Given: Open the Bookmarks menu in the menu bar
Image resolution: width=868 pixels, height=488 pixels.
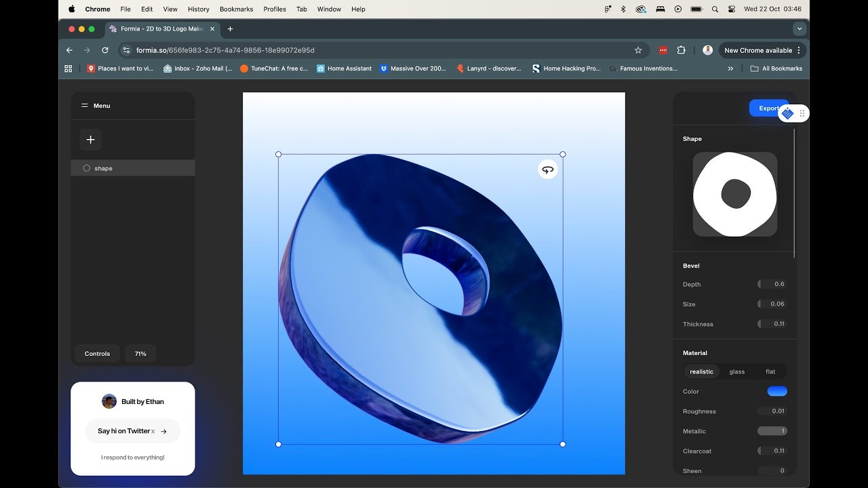Looking at the screenshot, I should [x=236, y=9].
